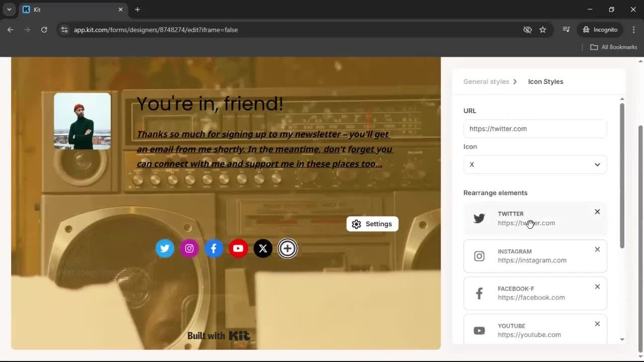Select the Twitter icon in the form preview
This screenshot has width=644, height=362.
point(165,248)
